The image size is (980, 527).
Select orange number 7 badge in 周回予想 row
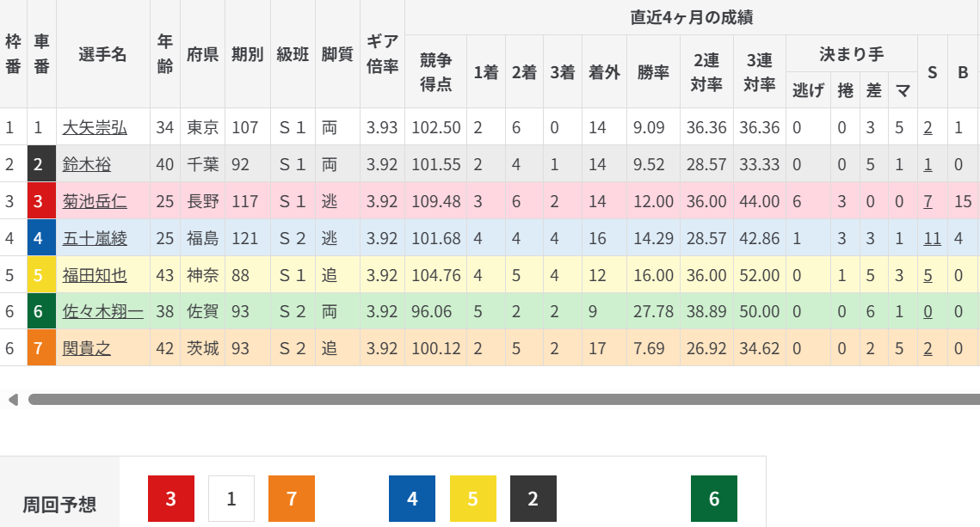pos(292,499)
